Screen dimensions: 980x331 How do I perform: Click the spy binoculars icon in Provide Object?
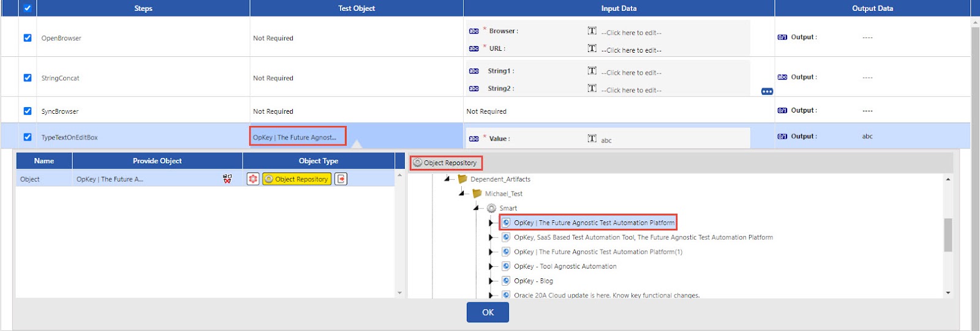point(227,179)
